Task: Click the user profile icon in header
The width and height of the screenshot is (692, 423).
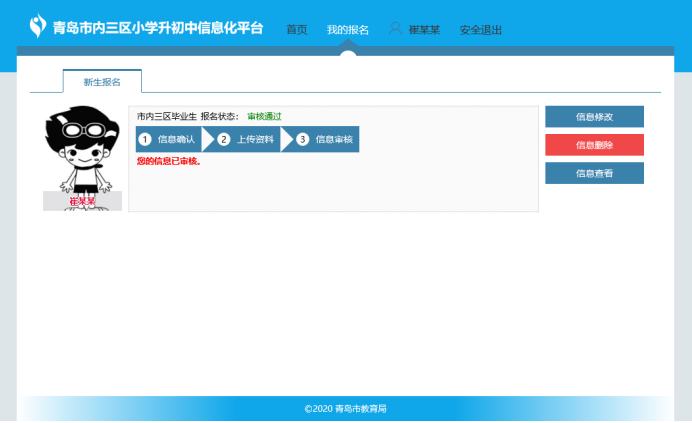Action: [x=395, y=29]
